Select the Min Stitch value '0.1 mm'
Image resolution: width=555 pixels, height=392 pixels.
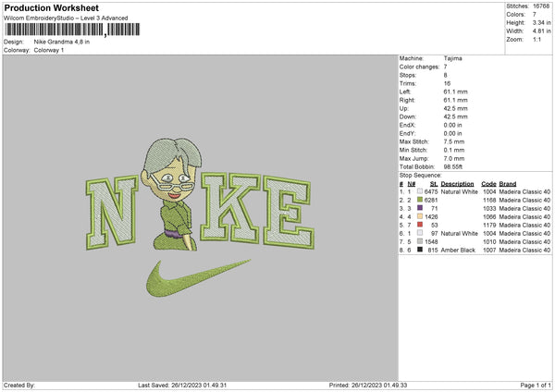454,150
